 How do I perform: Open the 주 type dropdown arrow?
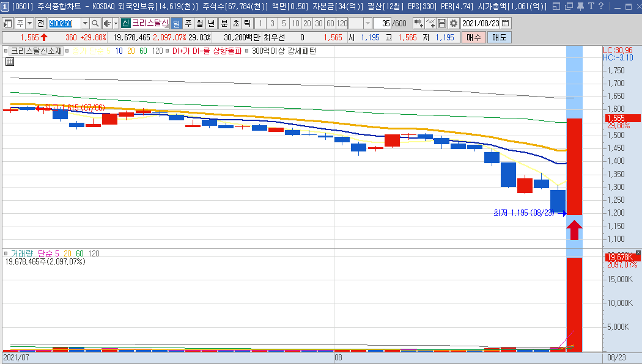coord(29,23)
